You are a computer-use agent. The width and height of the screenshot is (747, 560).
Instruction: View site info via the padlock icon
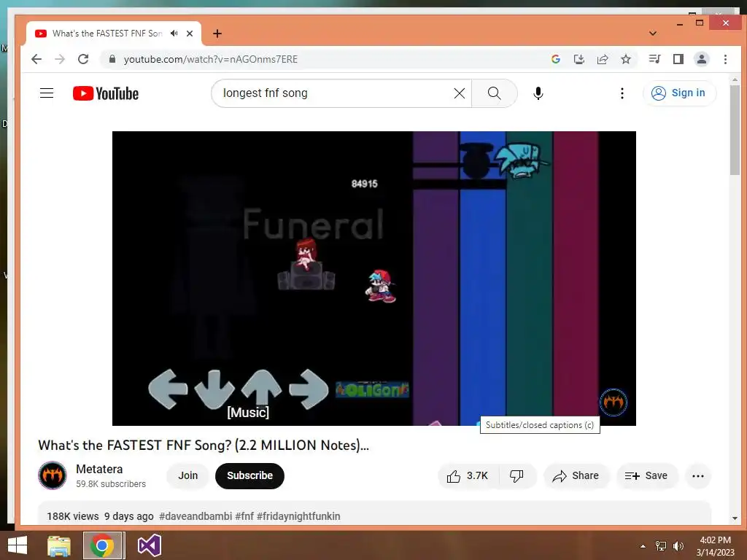tap(112, 59)
